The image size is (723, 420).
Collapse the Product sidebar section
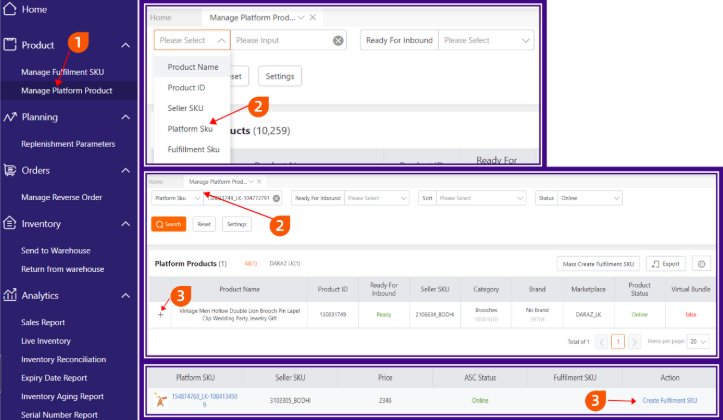125,46
